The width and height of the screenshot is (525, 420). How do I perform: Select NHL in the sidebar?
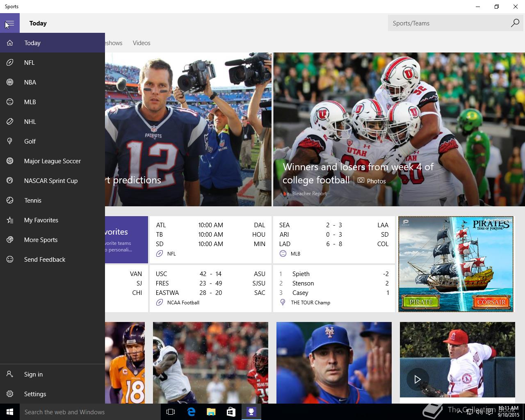pyautogui.click(x=52, y=121)
